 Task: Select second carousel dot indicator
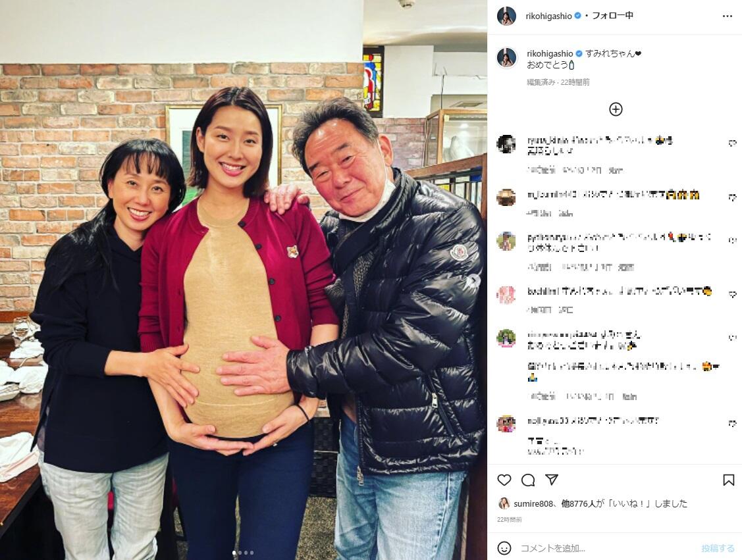coord(240,553)
